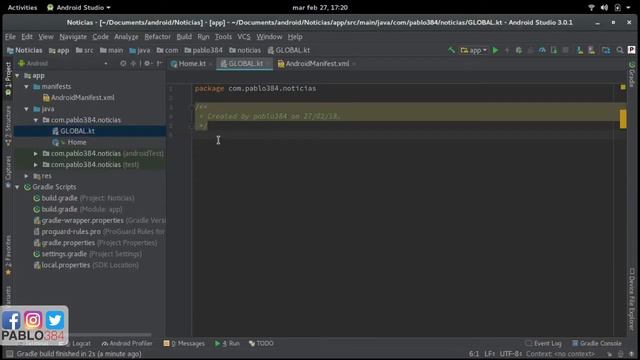This screenshot has width=640, height=360.
Task: Open GNOME Activities overview
Action: pyautogui.click(x=22, y=7)
